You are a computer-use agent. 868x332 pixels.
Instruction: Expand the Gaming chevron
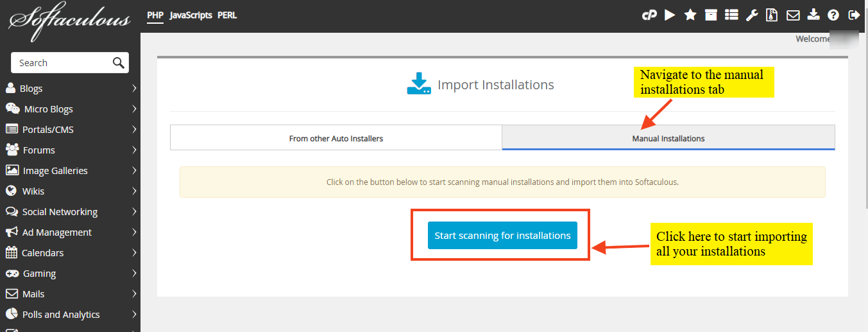point(134,273)
